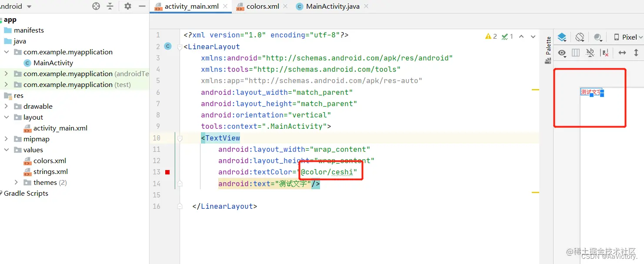
Task: Close the MainActivity.java tab
Action: pos(366,7)
